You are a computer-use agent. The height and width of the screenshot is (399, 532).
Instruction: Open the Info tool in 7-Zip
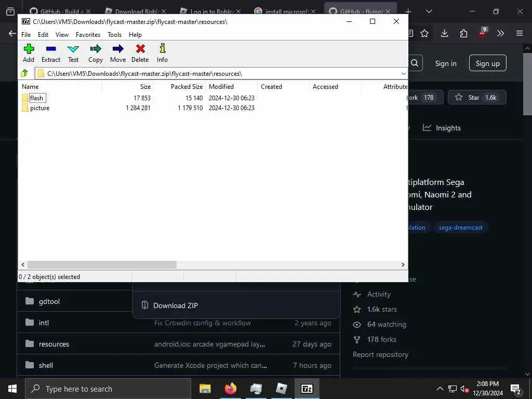coord(162,54)
